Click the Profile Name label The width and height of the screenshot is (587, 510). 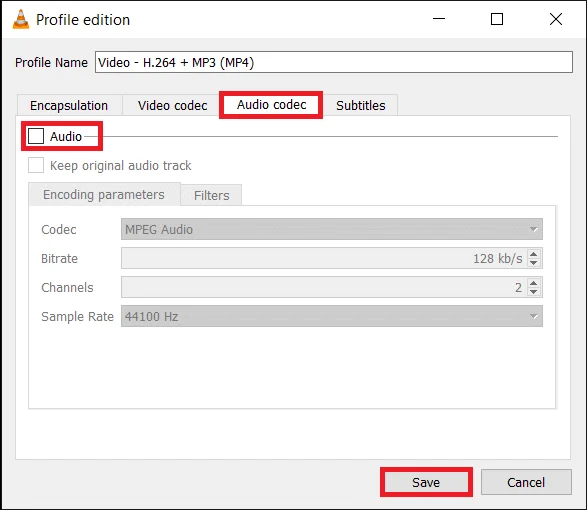click(51, 62)
